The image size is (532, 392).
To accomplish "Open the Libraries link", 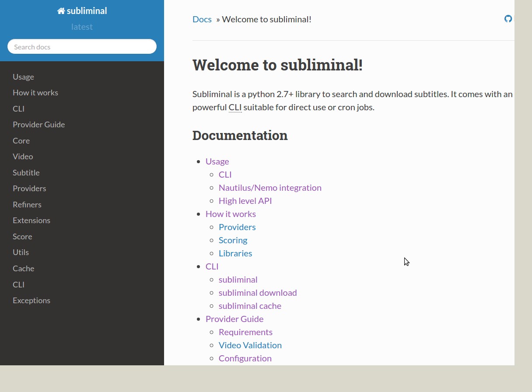I will pyautogui.click(x=235, y=253).
